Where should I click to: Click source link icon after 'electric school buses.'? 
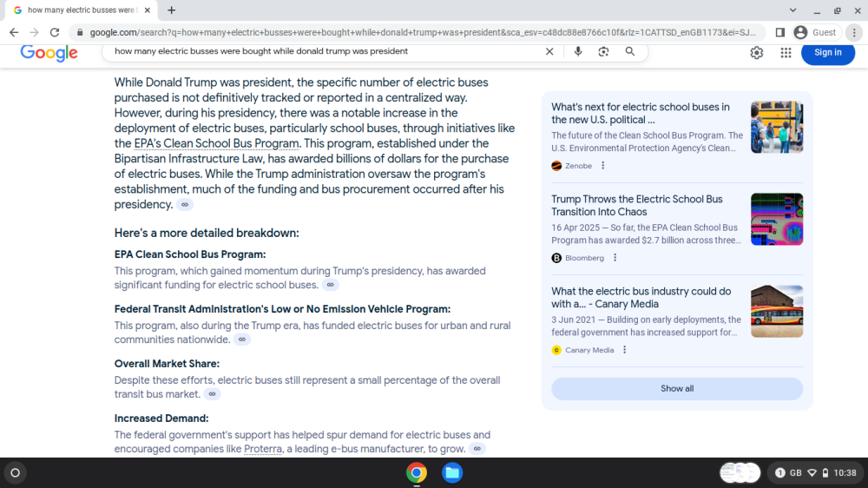(331, 285)
